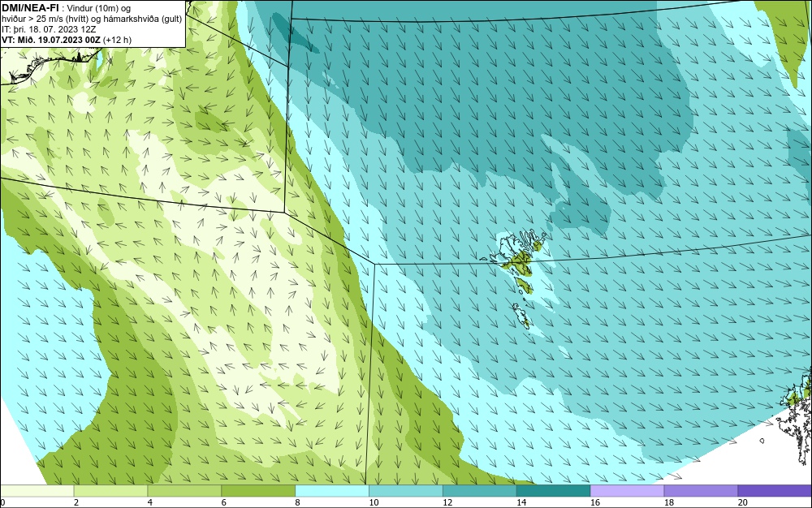Click the legend label '16'
This screenshot has width=812, height=508.
[x=595, y=502]
